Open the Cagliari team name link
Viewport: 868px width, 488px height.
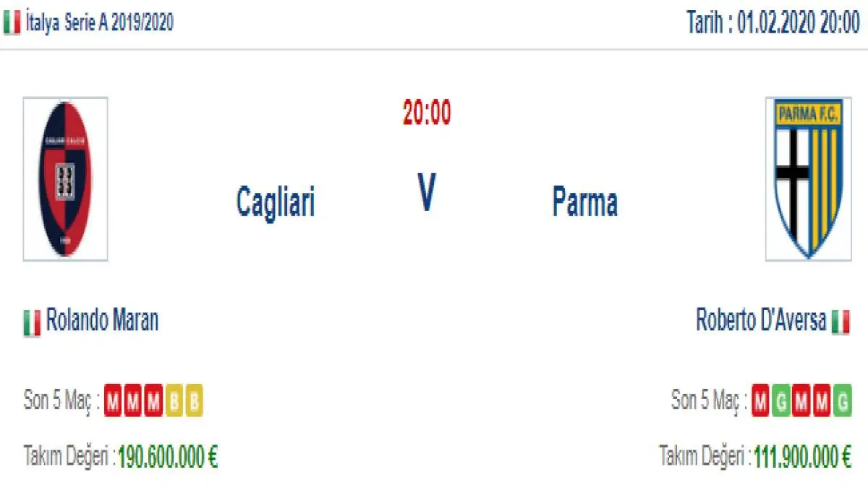(x=276, y=202)
